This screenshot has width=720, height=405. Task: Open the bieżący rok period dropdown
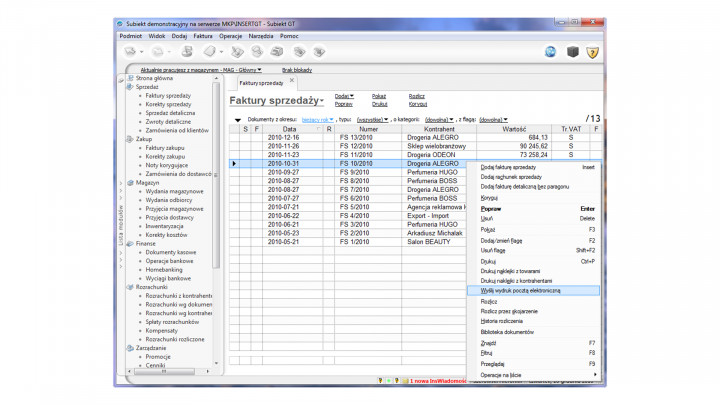318,119
